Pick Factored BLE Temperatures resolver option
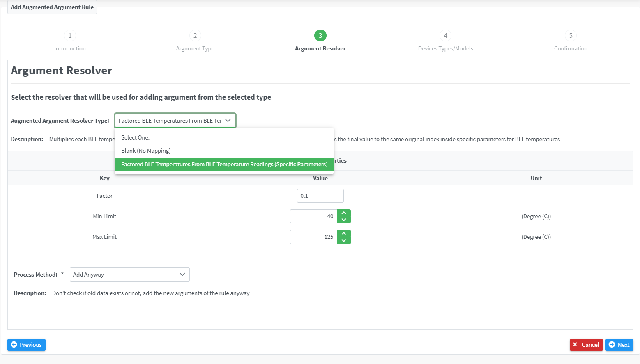Viewport: 640px width, 364px height. click(224, 164)
